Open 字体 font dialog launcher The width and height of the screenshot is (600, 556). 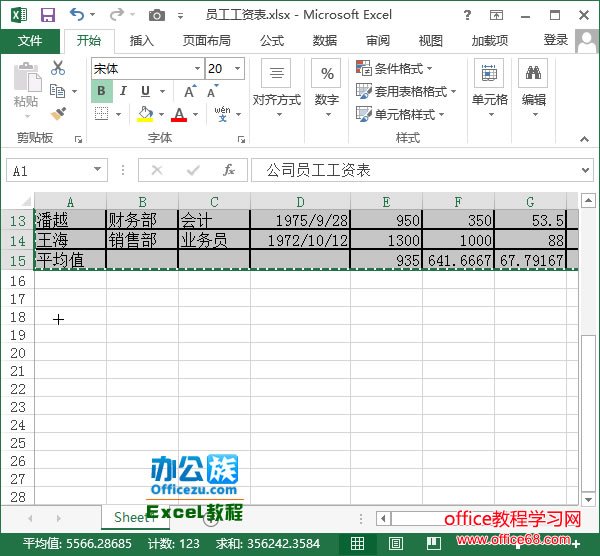(241, 139)
